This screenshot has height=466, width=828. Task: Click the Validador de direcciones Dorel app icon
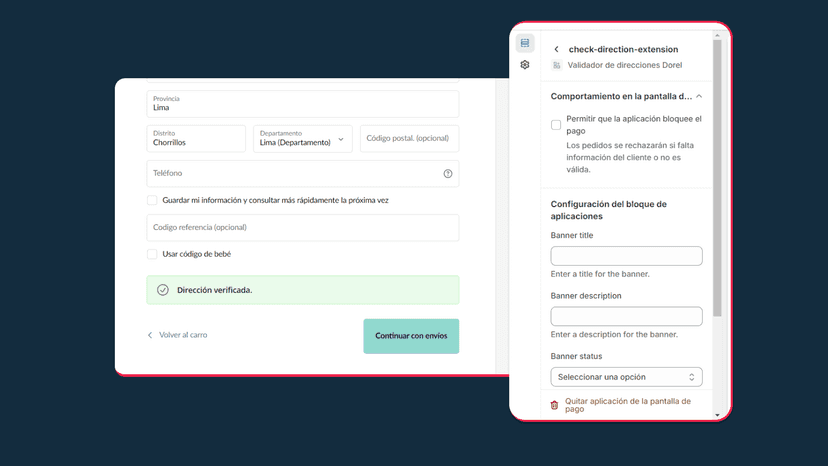click(x=557, y=65)
